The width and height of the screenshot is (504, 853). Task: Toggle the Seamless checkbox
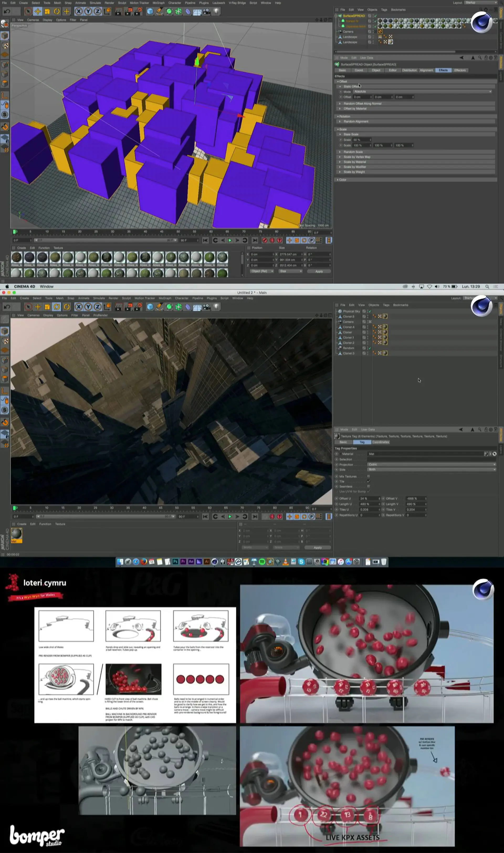point(369,486)
